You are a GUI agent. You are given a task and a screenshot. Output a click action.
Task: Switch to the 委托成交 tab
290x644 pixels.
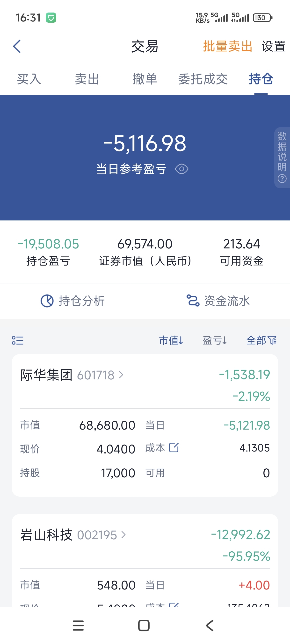pyautogui.click(x=203, y=79)
